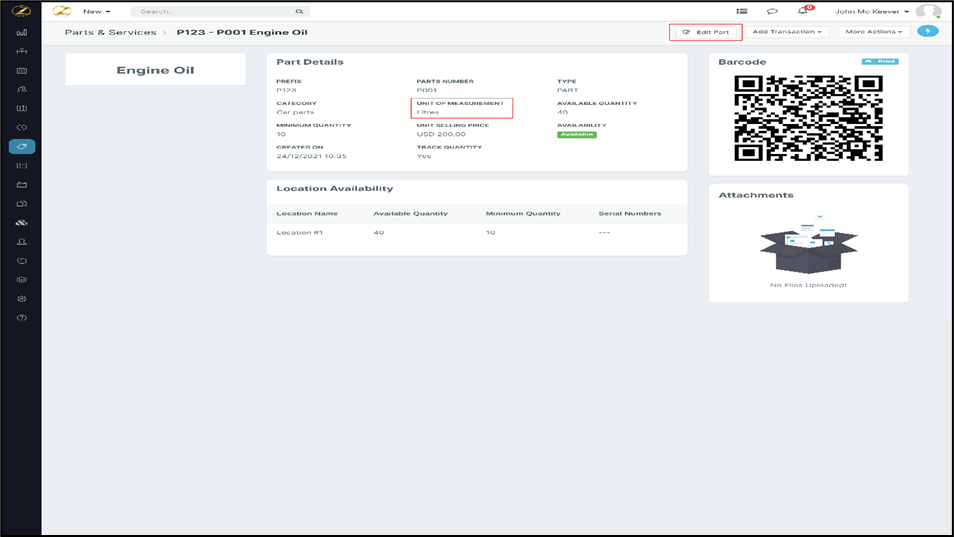Click the highlighted parts tag sidebar icon

pyautogui.click(x=21, y=147)
